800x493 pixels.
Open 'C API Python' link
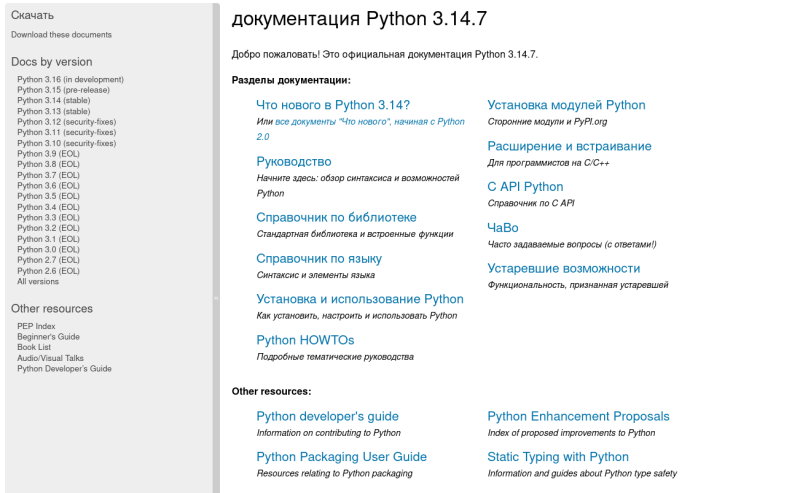tap(526, 187)
